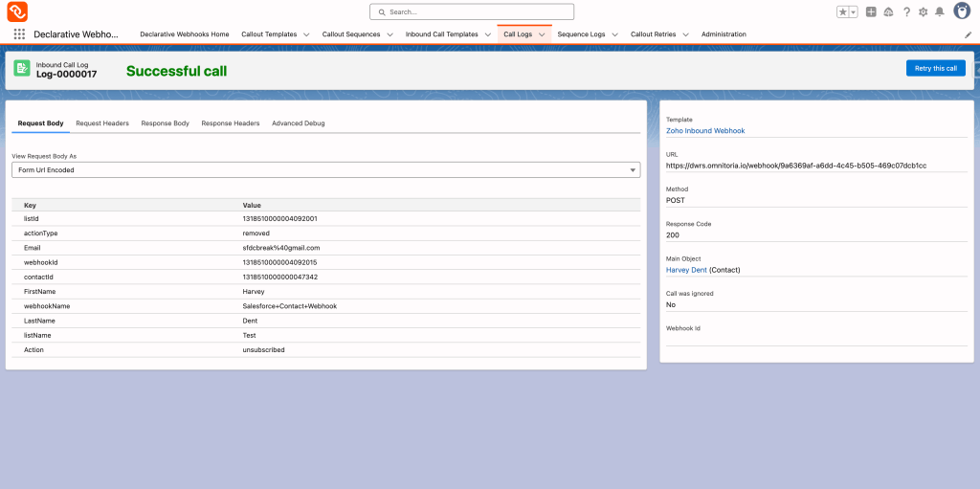The height and width of the screenshot is (489, 980).
Task: Open the Help question mark icon
Action: click(x=906, y=11)
